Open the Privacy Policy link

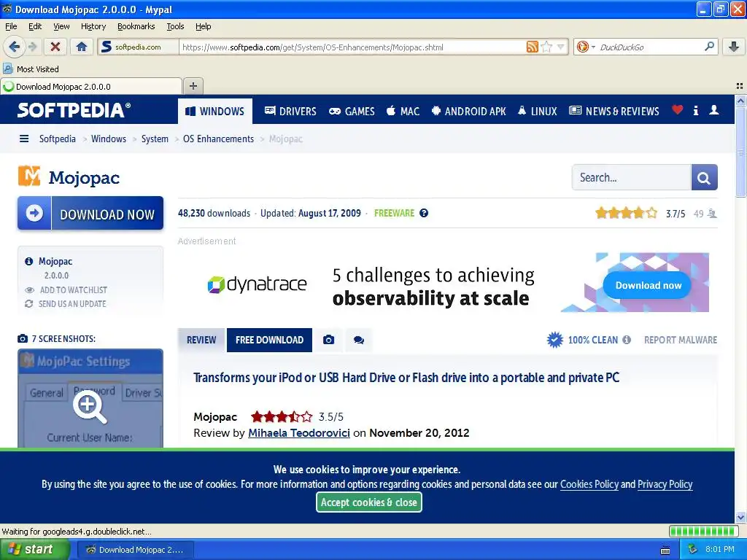[665, 484]
